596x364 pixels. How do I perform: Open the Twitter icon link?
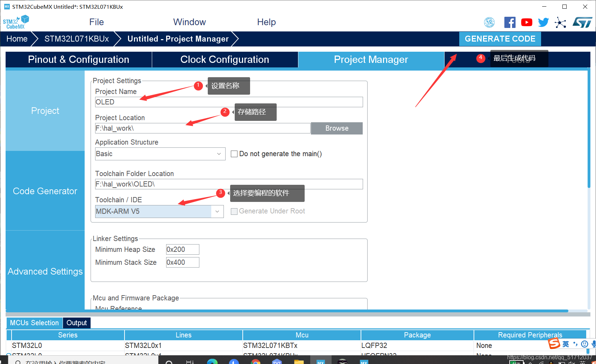544,22
